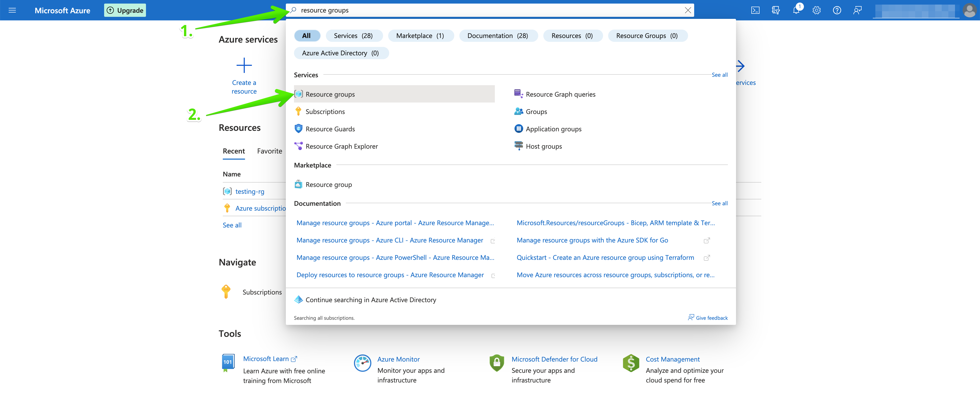The width and height of the screenshot is (980, 409).
Task: Open the Directories and subscriptions filter icon
Action: tap(775, 10)
